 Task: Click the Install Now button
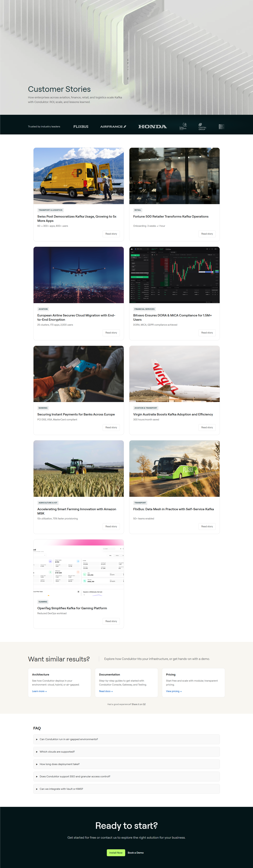pyautogui.click(x=116, y=852)
